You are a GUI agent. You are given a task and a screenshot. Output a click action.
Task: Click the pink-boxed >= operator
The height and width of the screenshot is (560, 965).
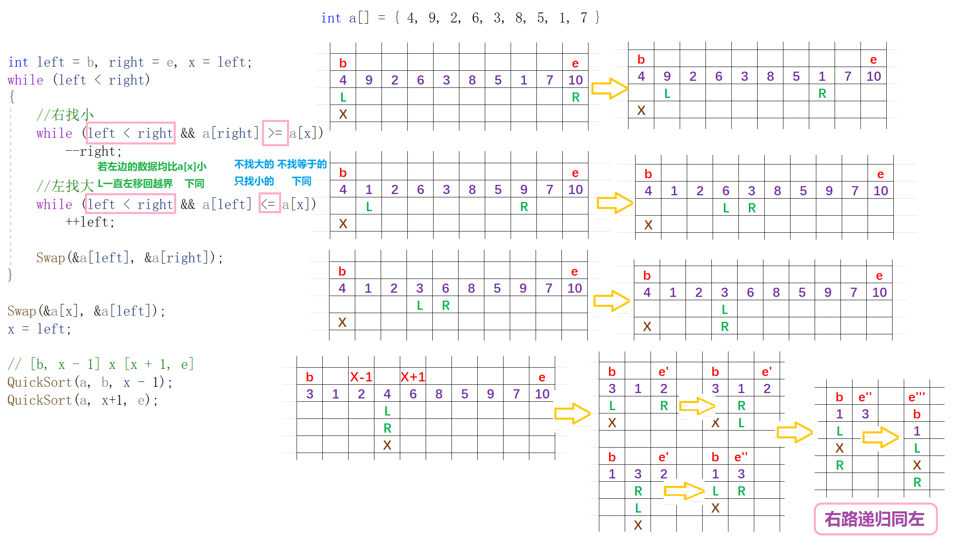(275, 133)
